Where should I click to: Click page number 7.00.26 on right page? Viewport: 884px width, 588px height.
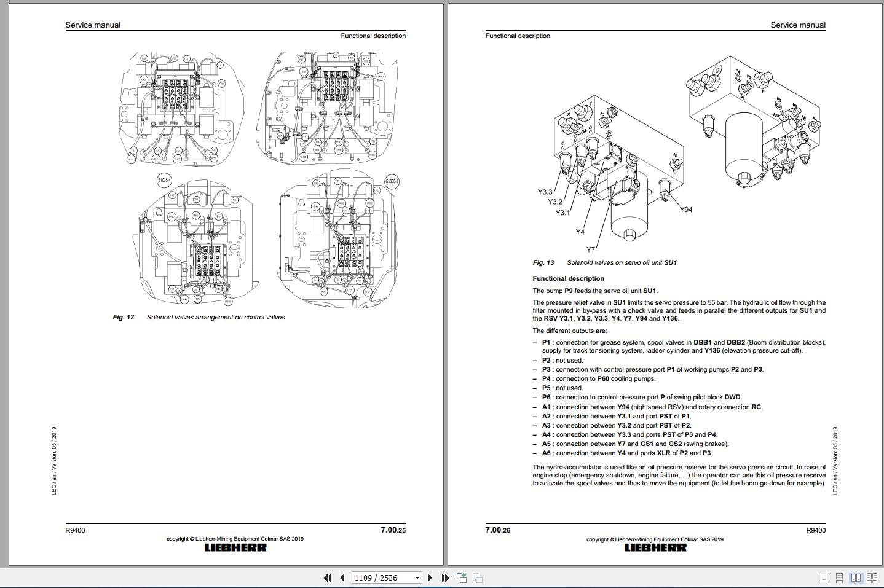click(498, 530)
